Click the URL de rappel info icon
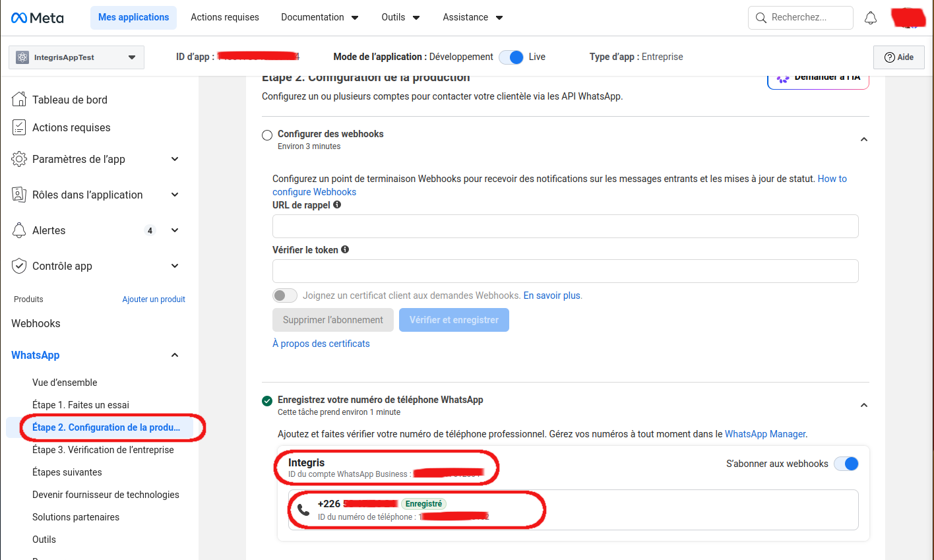 337,205
